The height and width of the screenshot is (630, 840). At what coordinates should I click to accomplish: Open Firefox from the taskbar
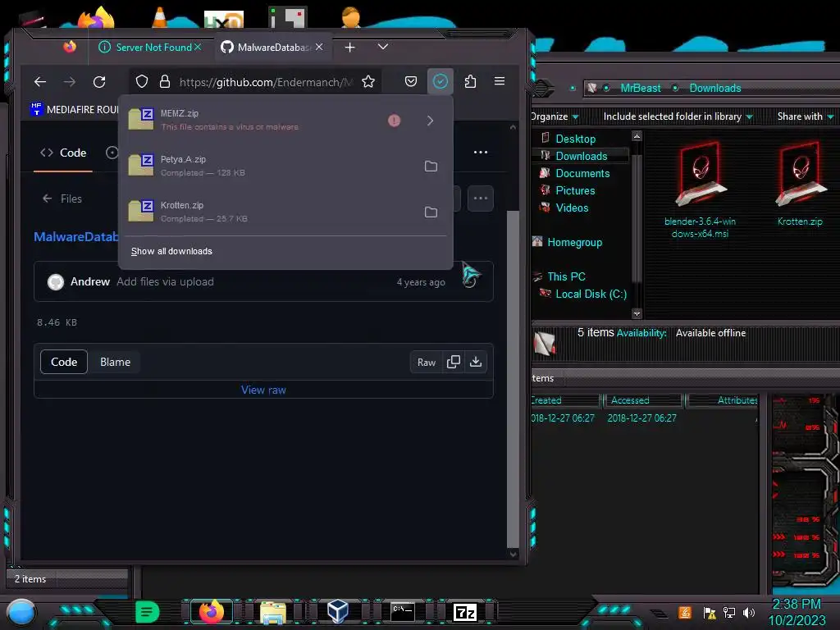click(212, 612)
